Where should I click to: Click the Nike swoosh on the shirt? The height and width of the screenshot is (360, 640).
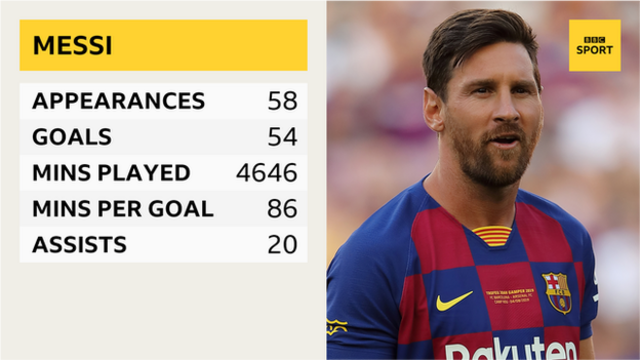[454, 300]
